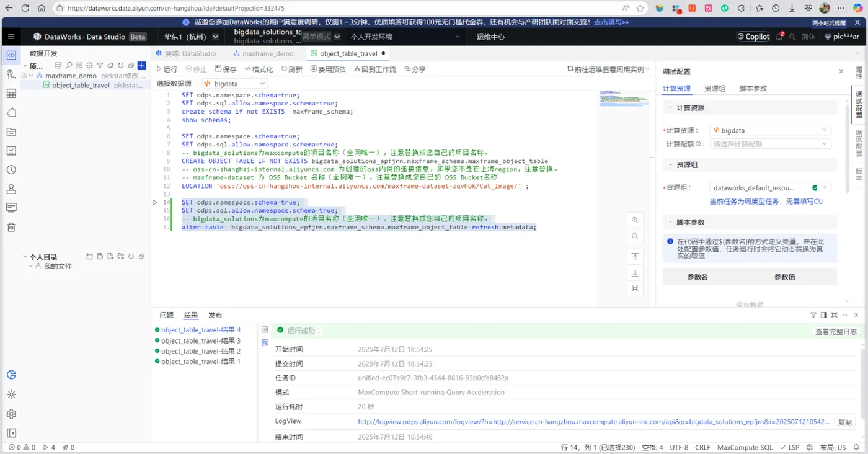Open the 资源组 dataworks_default_resou dropdown
The image size is (868, 454).
(770, 187)
